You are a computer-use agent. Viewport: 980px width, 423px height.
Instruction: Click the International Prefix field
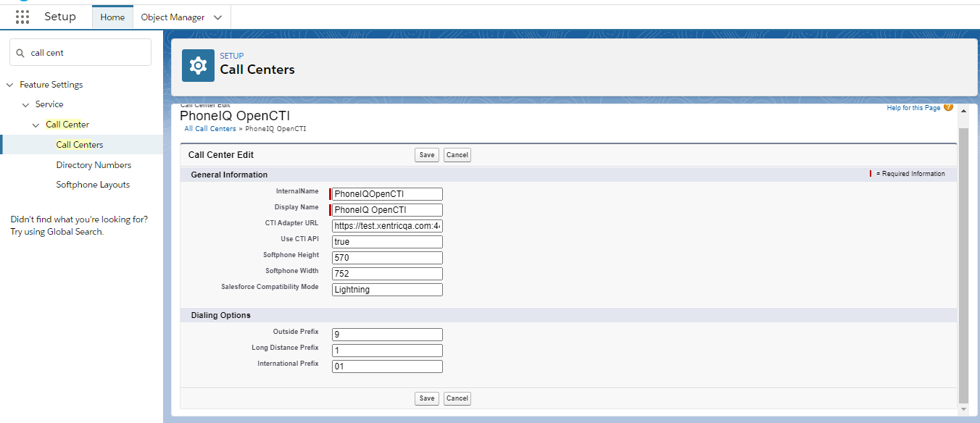387,367
